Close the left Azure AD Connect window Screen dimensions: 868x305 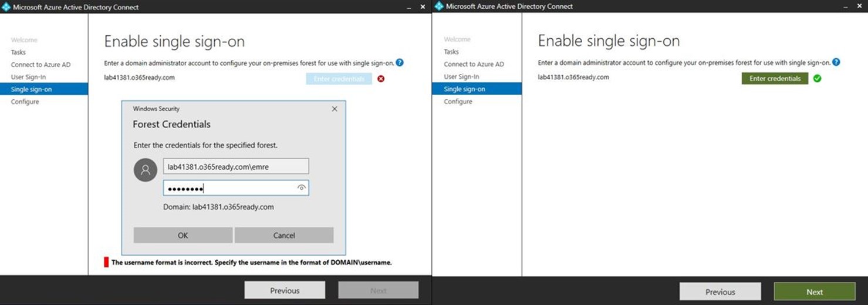pyautogui.click(x=423, y=7)
